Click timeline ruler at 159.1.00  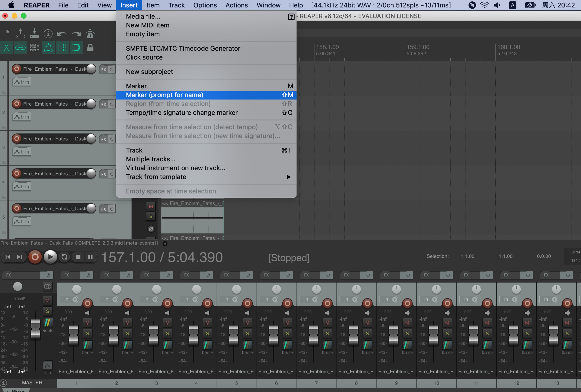[418, 47]
